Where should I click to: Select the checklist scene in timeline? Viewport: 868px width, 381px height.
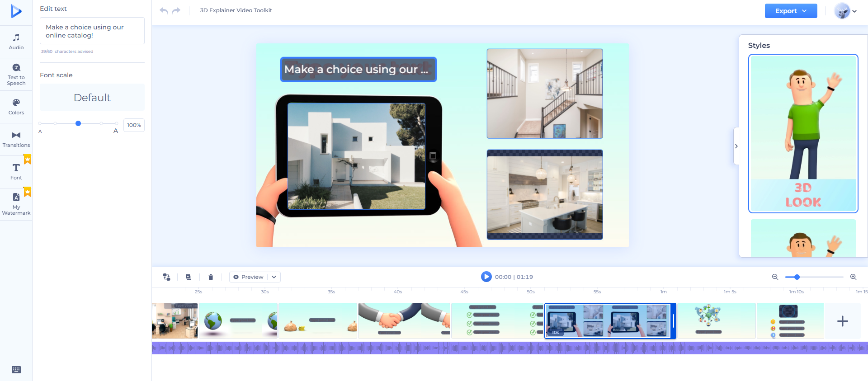pos(497,321)
